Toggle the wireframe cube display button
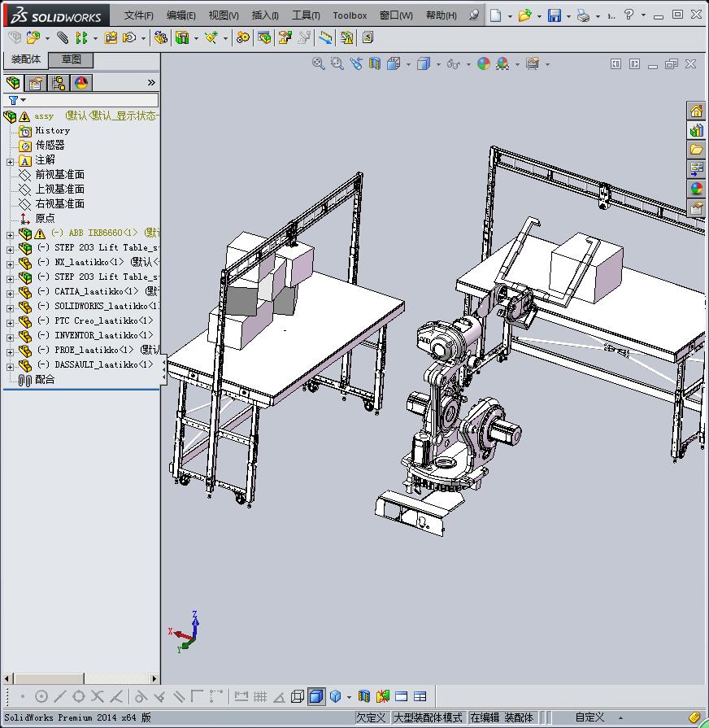The image size is (709, 728). pos(298,696)
